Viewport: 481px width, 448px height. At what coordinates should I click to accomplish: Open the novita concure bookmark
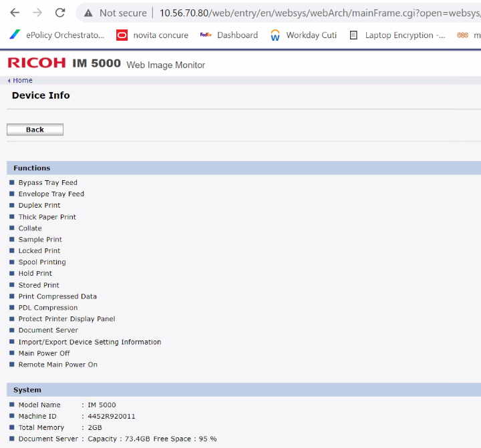coord(152,35)
